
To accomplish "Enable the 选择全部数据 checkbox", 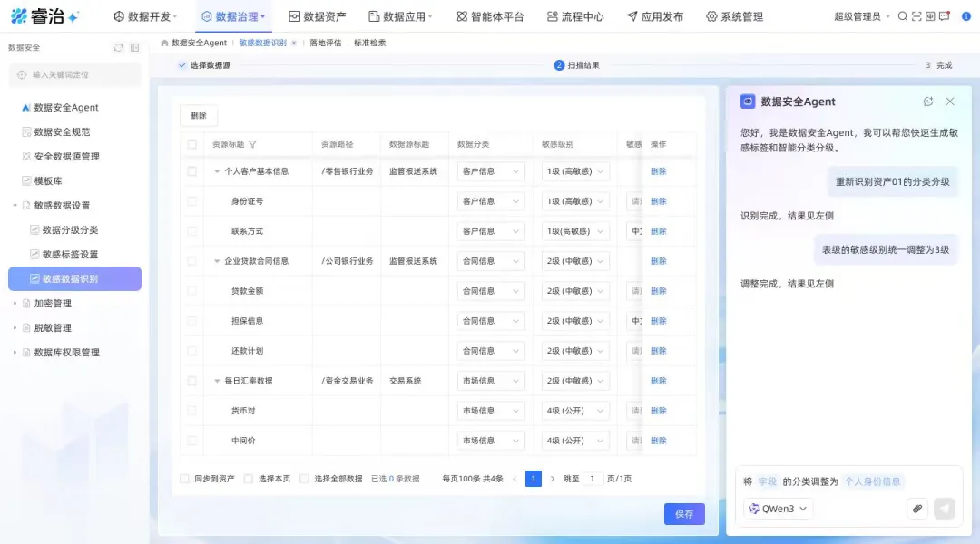I will pyautogui.click(x=304, y=479).
